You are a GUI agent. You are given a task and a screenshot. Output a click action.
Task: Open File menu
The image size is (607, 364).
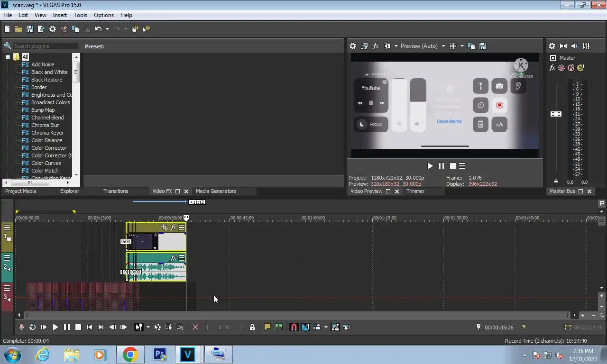point(8,15)
